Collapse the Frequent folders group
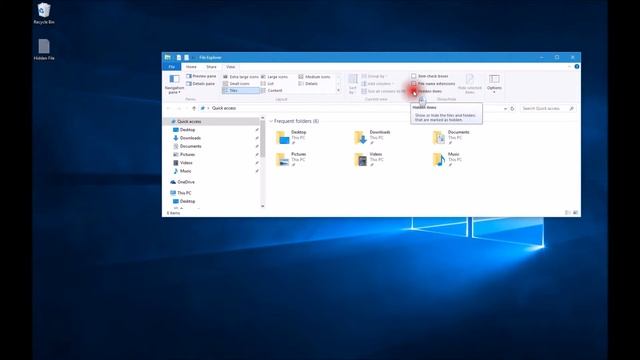640x360 pixels. point(271,121)
